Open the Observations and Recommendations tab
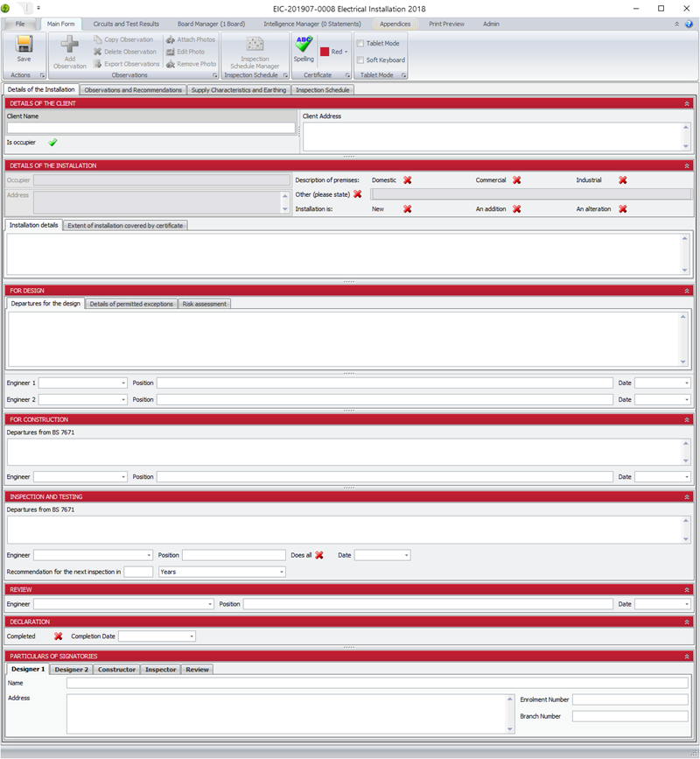 point(133,89)
